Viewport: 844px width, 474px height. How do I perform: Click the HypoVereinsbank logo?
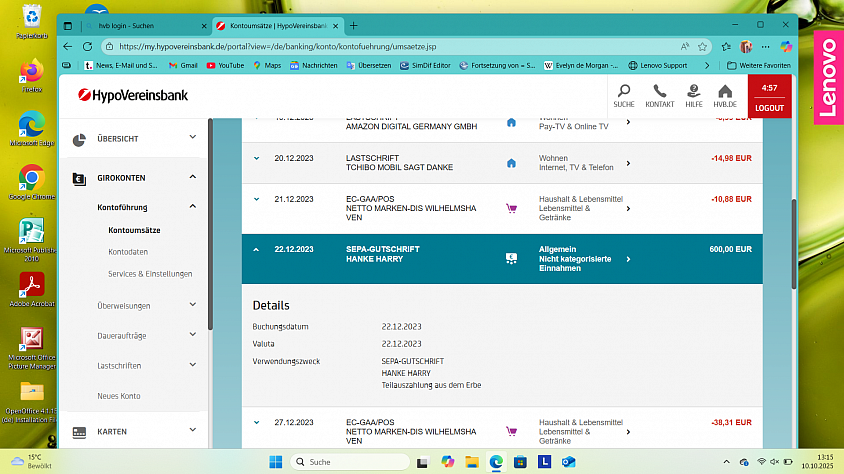tap(133, 95)
